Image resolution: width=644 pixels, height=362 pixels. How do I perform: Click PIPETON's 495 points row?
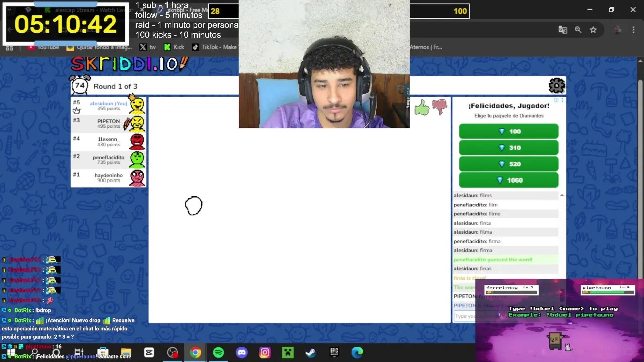coord(109,123)
